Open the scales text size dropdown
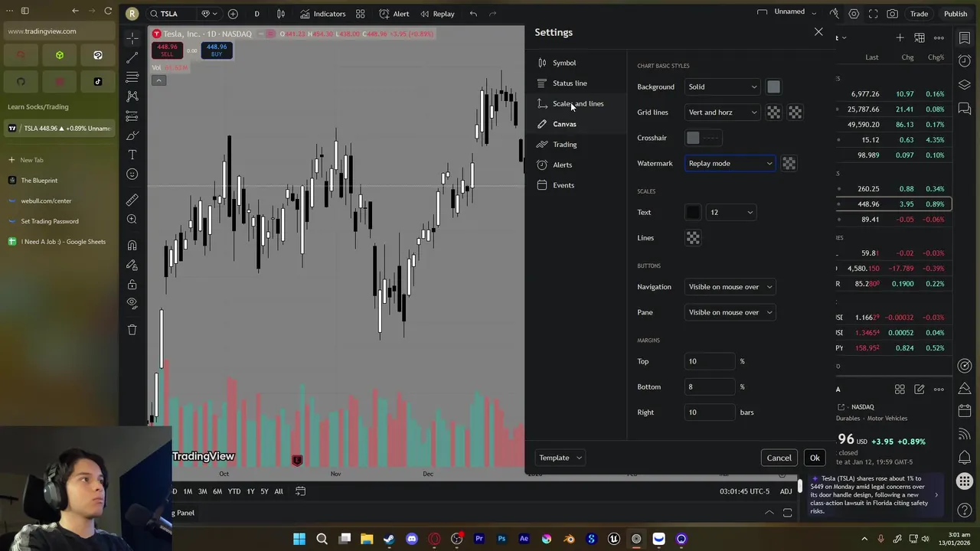Screen dimensions: 980x551 pyautogui.click(x=731, y=212)
